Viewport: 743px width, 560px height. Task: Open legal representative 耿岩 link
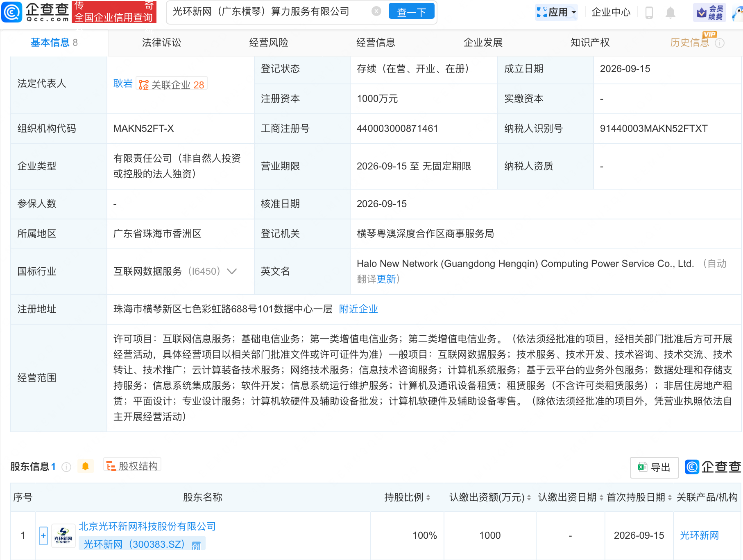pyautogui.click(x=123, y=84)
